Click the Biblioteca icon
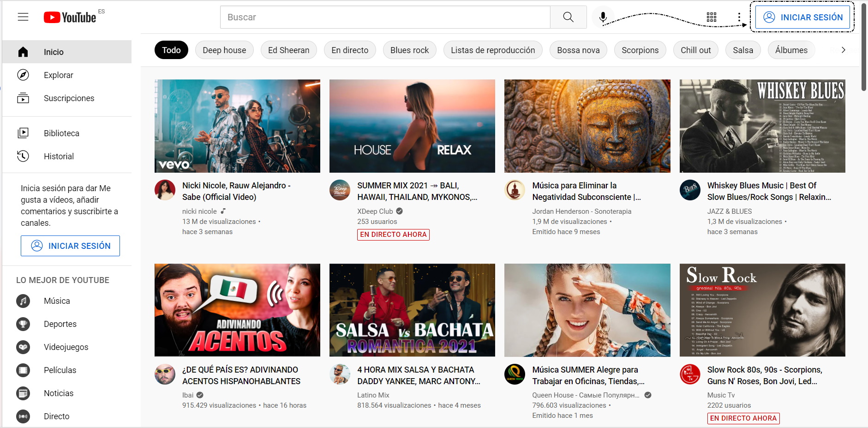 23,133
